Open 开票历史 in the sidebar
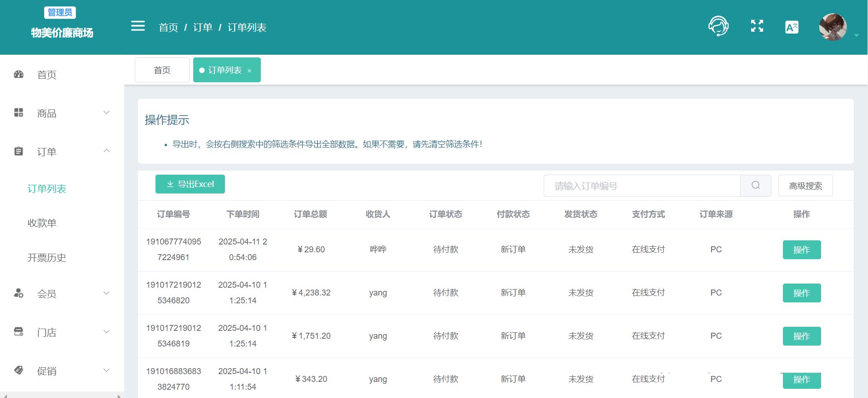The width and height of the screenshot is (868, 398). (x=46, y=258)
